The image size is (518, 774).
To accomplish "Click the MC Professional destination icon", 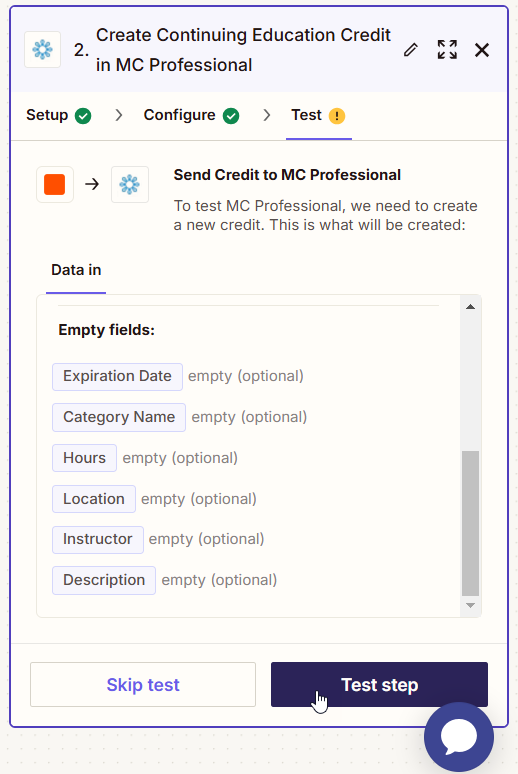I will click(x=130, y=185).
